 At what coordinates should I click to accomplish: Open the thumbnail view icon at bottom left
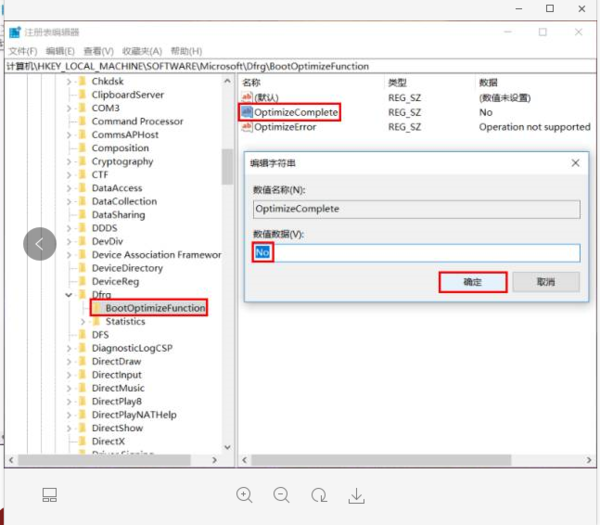click(50, 495)
